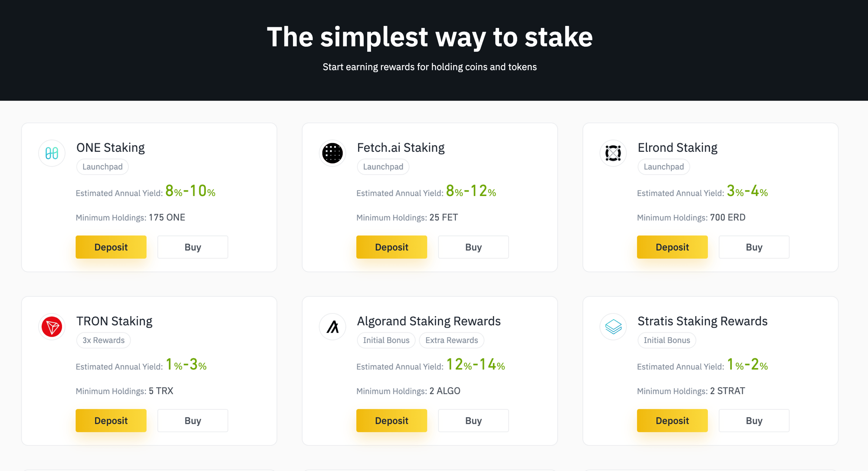Click Deposit on the Algorand card

[x=391, y=420]
